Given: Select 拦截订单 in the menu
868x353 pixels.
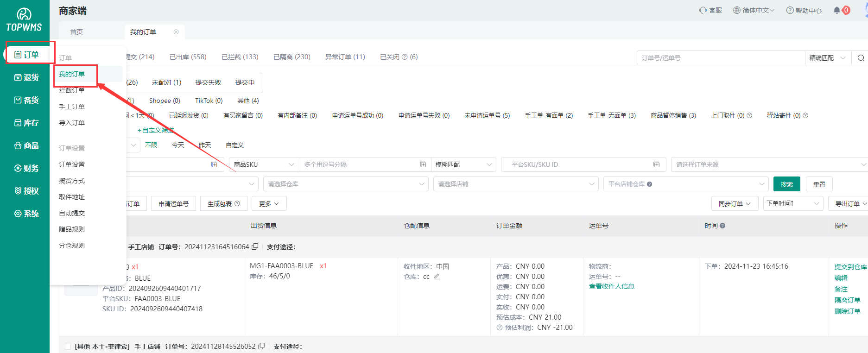Looking at the screenshot, I should [x=72, y=90].
